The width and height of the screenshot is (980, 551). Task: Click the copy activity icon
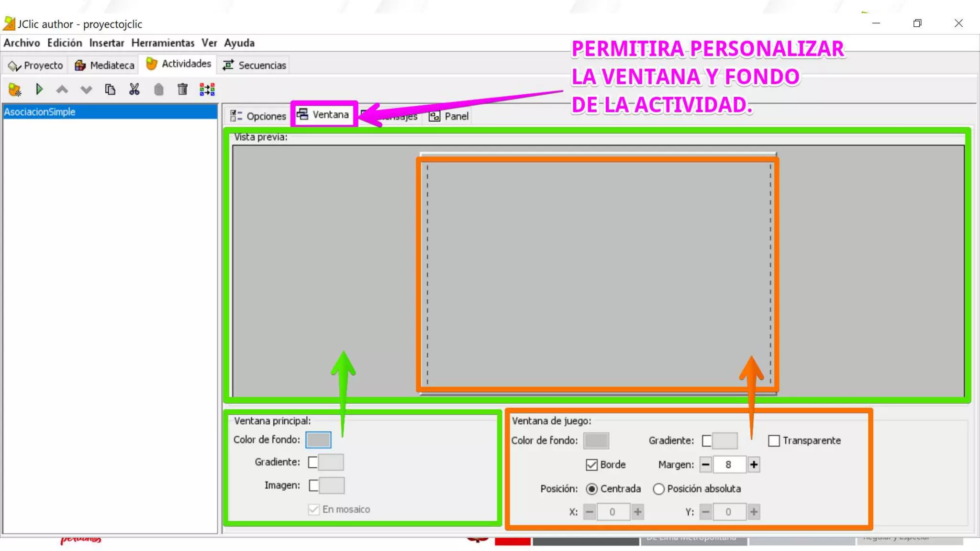tap(110, 89)
